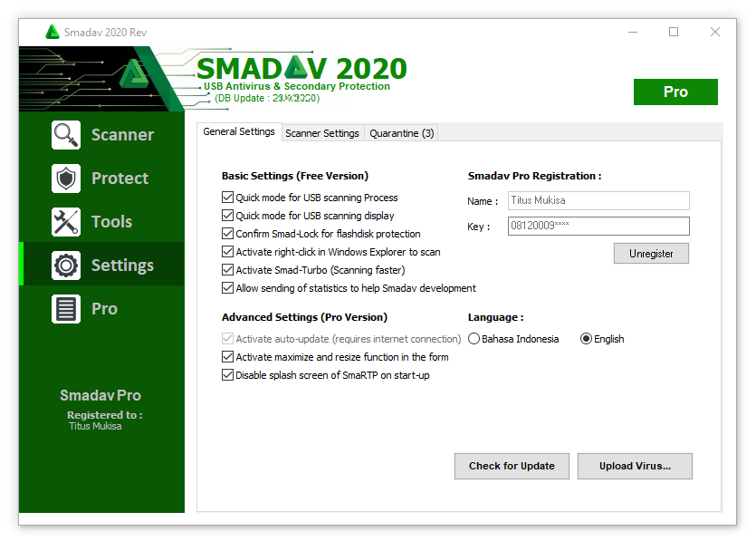Open the Scanner section
756x541 pixels.
click(x=122, y=135)
